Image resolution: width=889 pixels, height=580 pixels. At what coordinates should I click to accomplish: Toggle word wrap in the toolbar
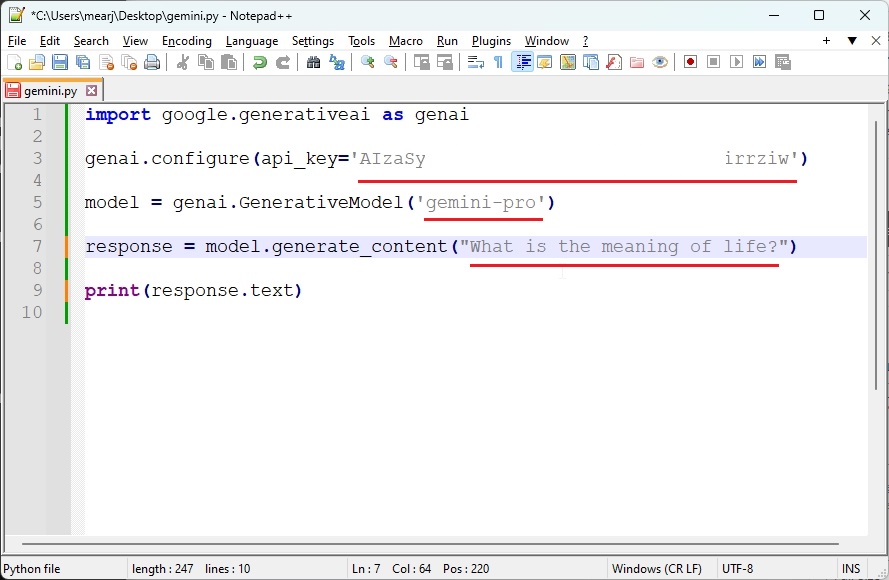point(476,61)
